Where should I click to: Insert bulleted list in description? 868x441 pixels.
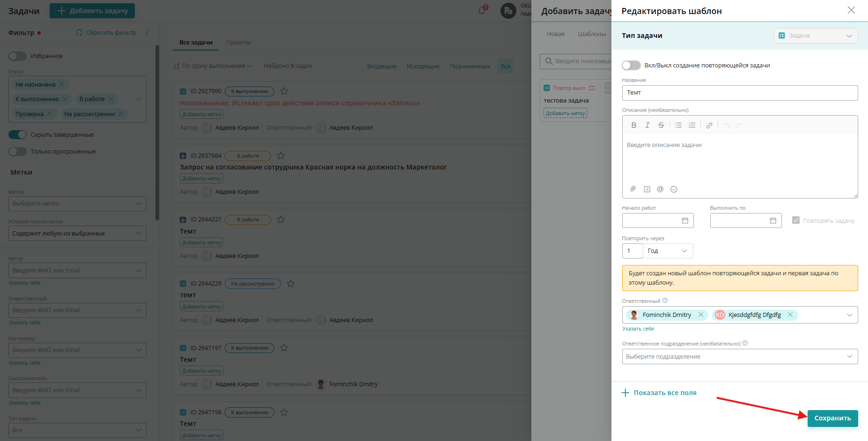[x=678, y=125]
